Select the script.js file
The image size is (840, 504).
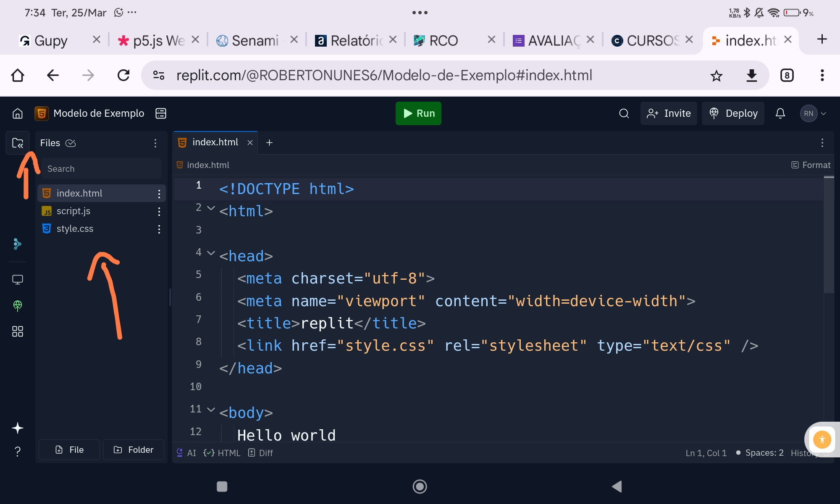tap(73, 211)
